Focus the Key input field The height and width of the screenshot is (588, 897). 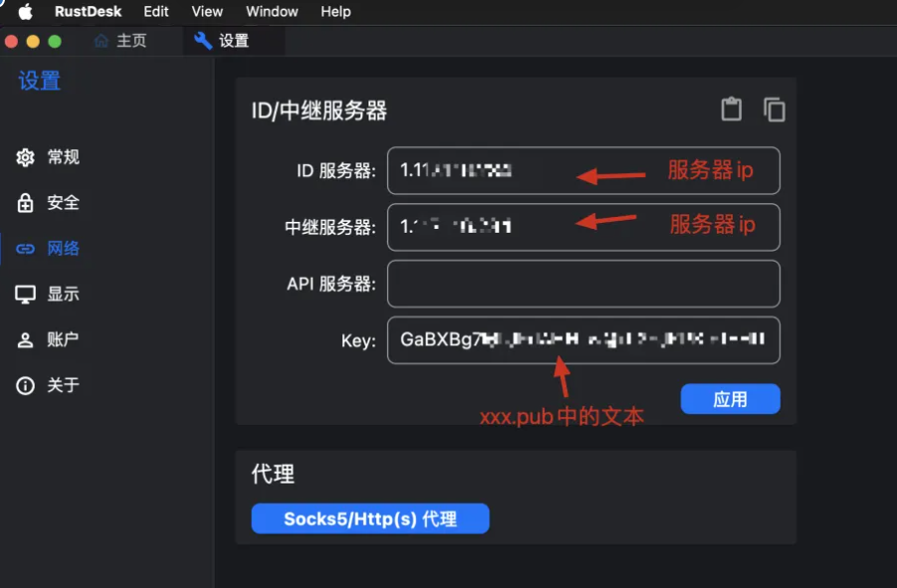click(x=583, y=340)
